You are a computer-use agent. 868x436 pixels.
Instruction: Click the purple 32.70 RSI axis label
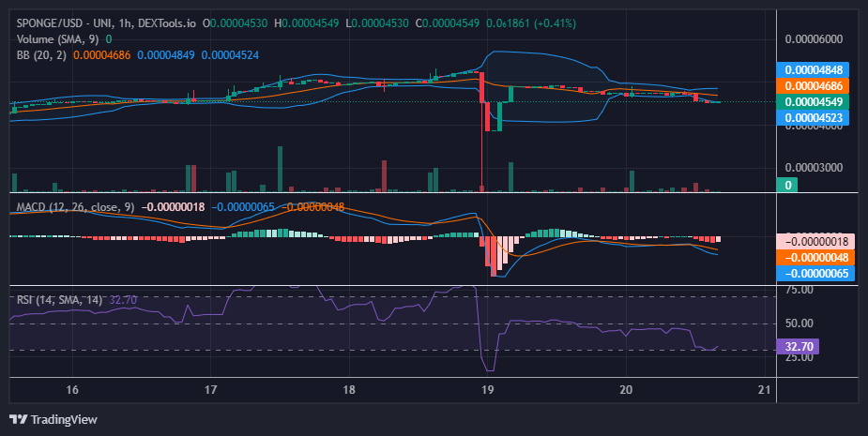[799, 347]
